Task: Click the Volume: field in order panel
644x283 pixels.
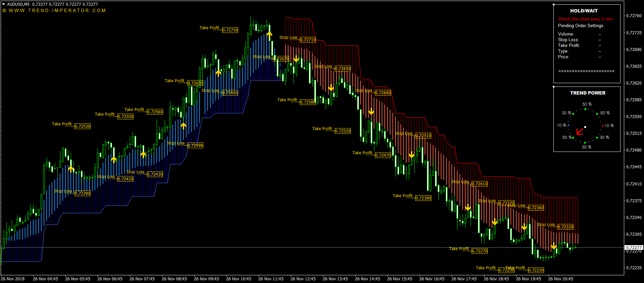Action: [580, 34]
